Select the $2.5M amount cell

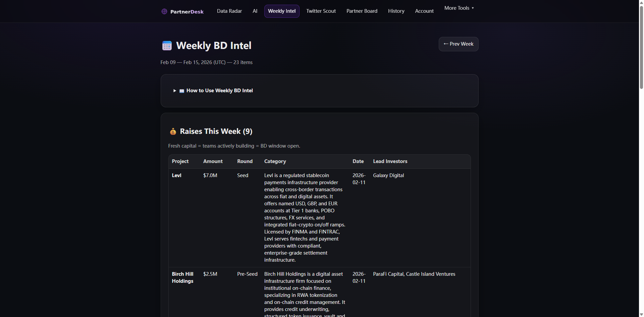pyautogui.click(x=210, y=274)
